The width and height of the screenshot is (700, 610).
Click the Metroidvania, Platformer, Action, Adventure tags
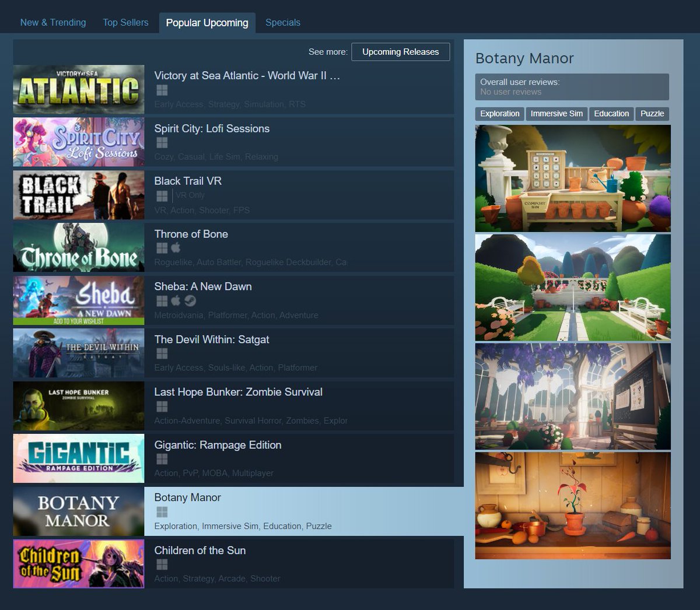(236, 315)
